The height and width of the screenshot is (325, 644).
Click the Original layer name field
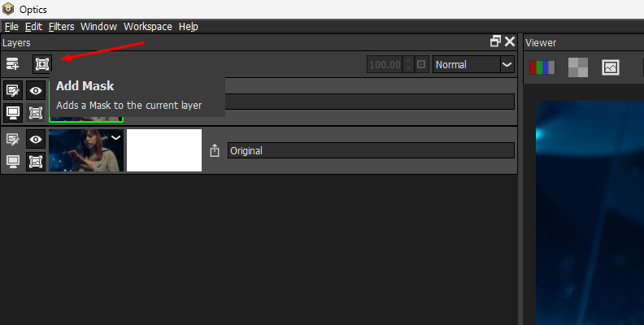click(x=370, y=150)
